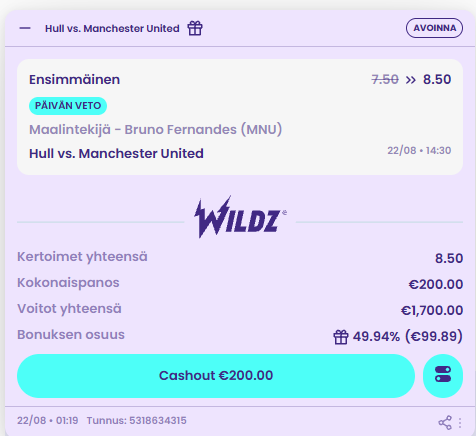Click the bold Hull vs. Manchester United match
The width and height of the screenshot is (476, 436).
(x=116, y=154)
